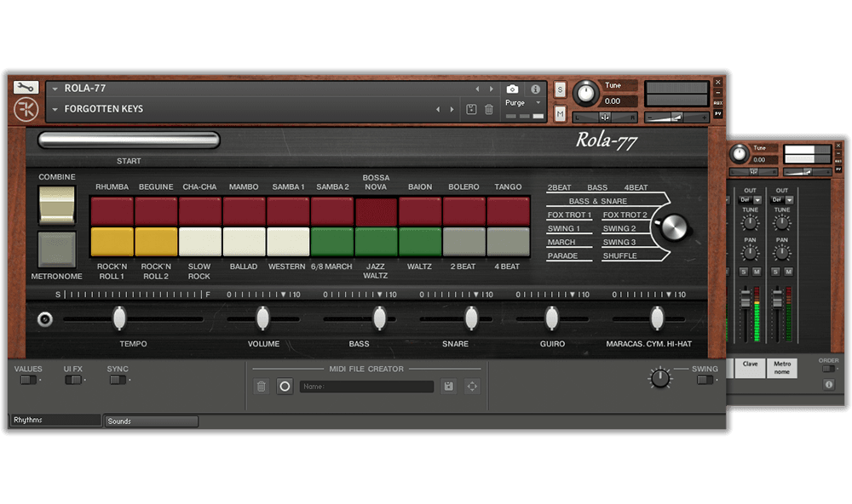The image size is (852, 504).
Task: Go to next instrument arrow beside ROLA-77
Action: coord(492,89)
